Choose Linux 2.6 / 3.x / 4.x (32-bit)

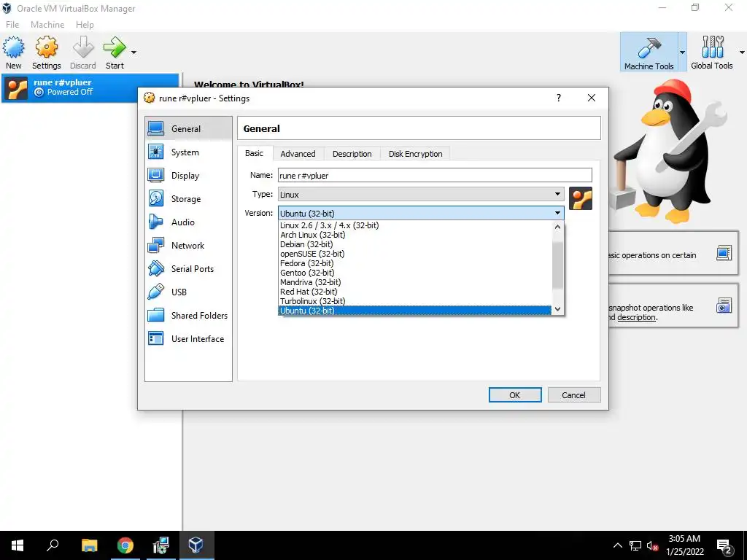pos(414,225)
